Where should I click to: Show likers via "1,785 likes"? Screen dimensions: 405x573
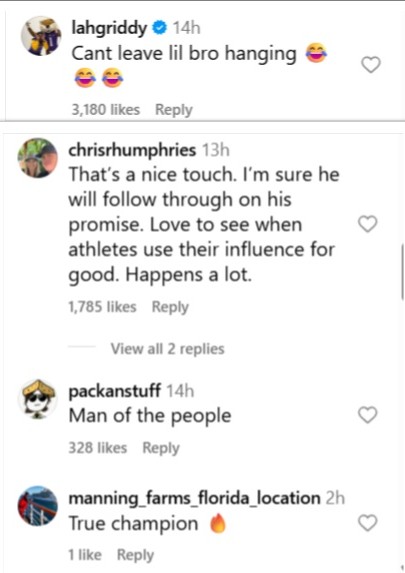click(x=102, y=307)
